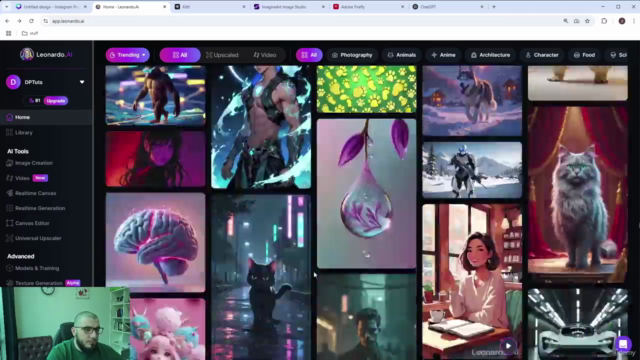The height and width of the screenshot is (360, 640).
Task: Switch to the Untitled design tab
Action: click(51, 7)
